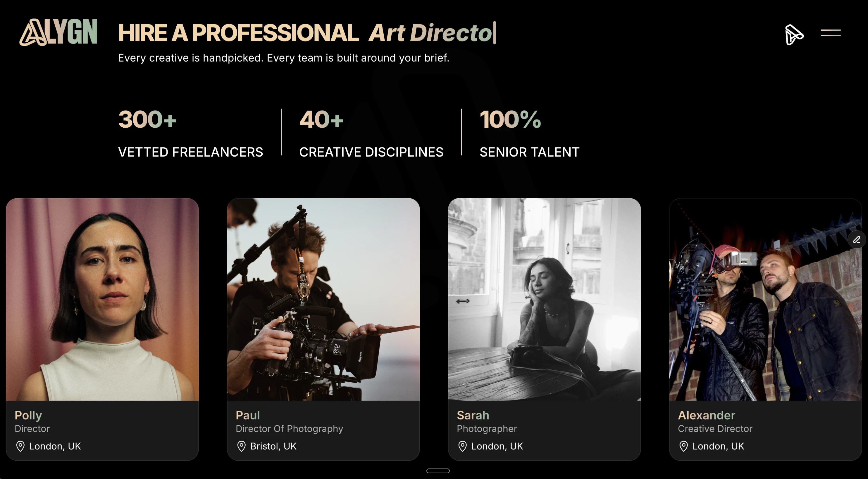Click the location pin on Sarah's card

point(462,446)
